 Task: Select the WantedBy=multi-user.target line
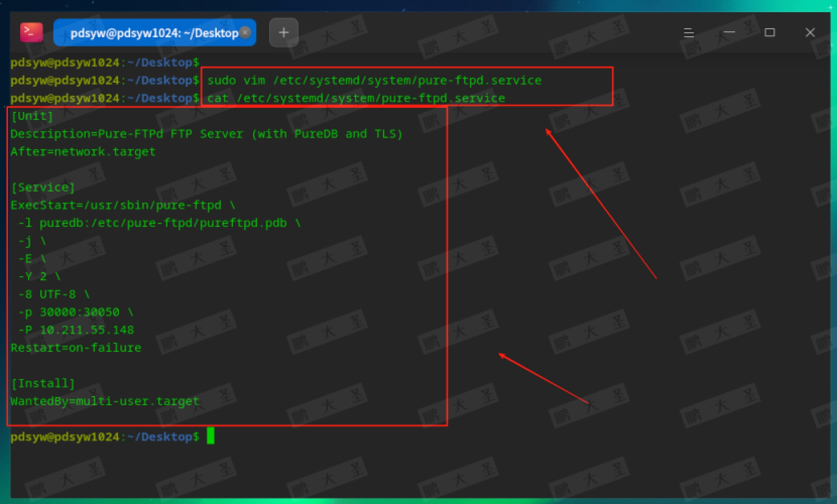[x=104, y=401]
